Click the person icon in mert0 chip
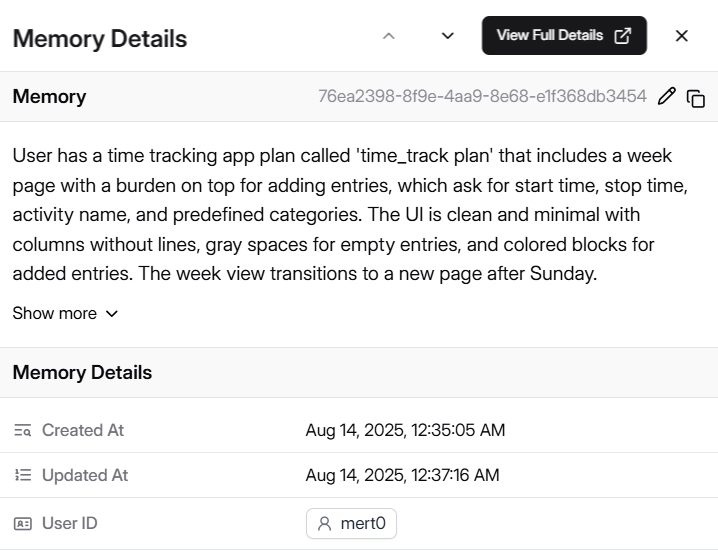 [324, 523]
